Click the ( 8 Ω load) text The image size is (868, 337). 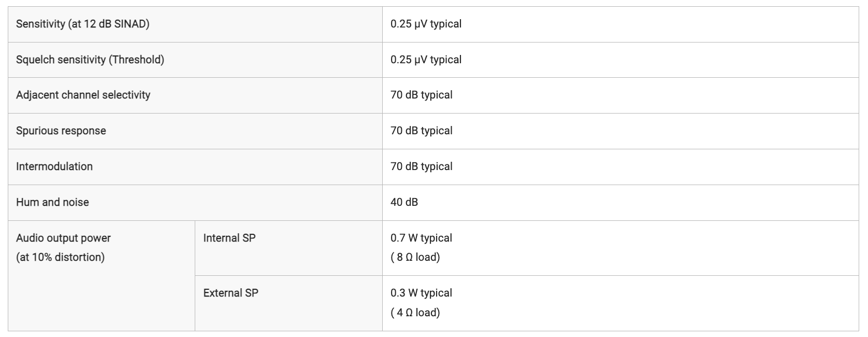click(x=415, y=257)
